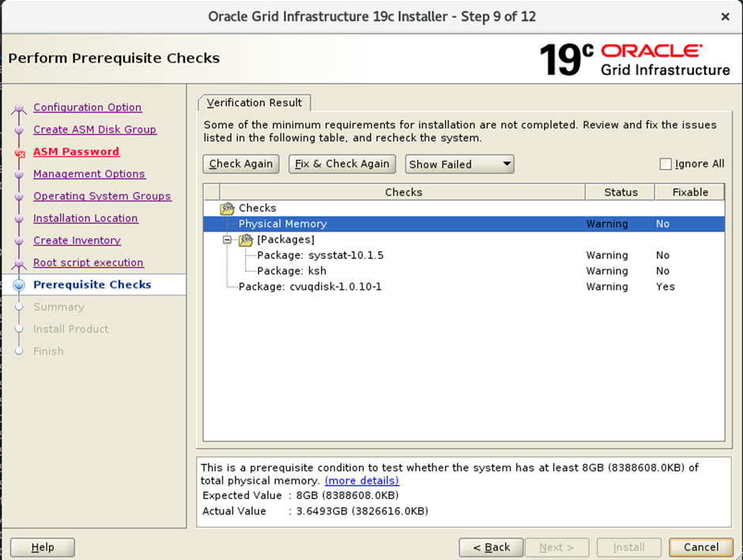
Task: Open the Show Failed dropdown
Action: (x=459, y=164)
